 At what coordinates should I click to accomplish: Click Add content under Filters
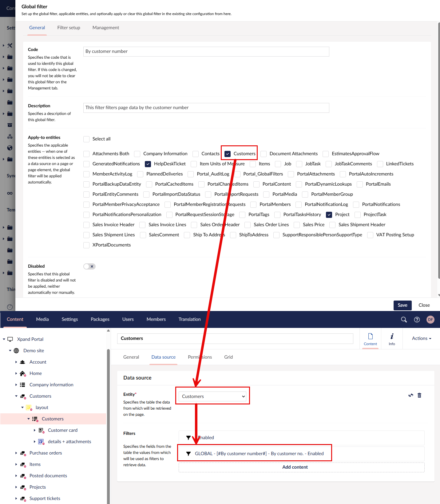(295, 467)
